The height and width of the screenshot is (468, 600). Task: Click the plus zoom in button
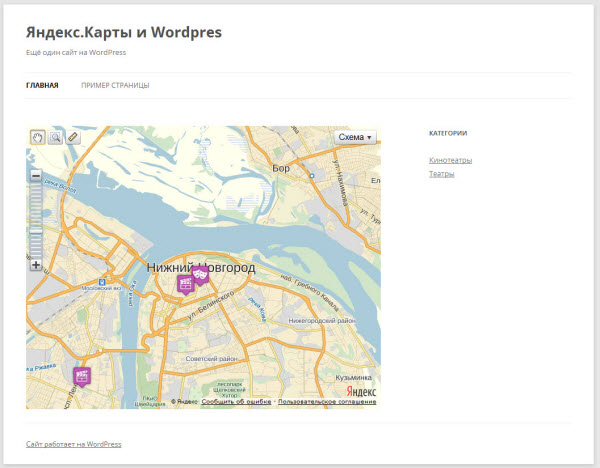click(36, 265)
